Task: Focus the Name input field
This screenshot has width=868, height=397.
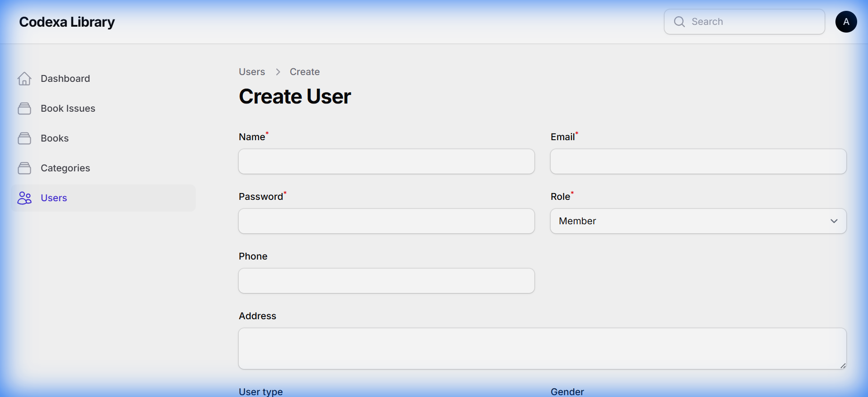Action: click(x=386, y=161)
